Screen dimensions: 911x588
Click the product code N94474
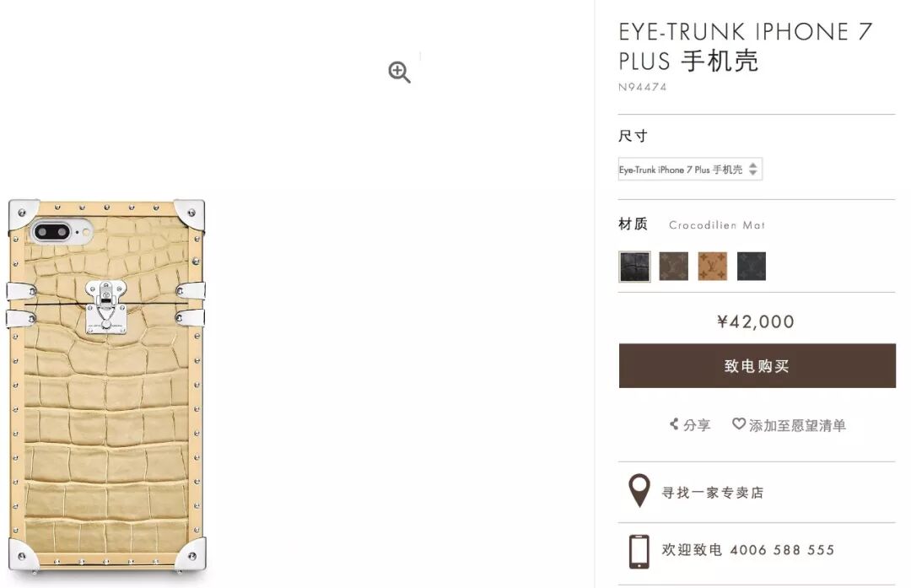(x=642, y=87)
